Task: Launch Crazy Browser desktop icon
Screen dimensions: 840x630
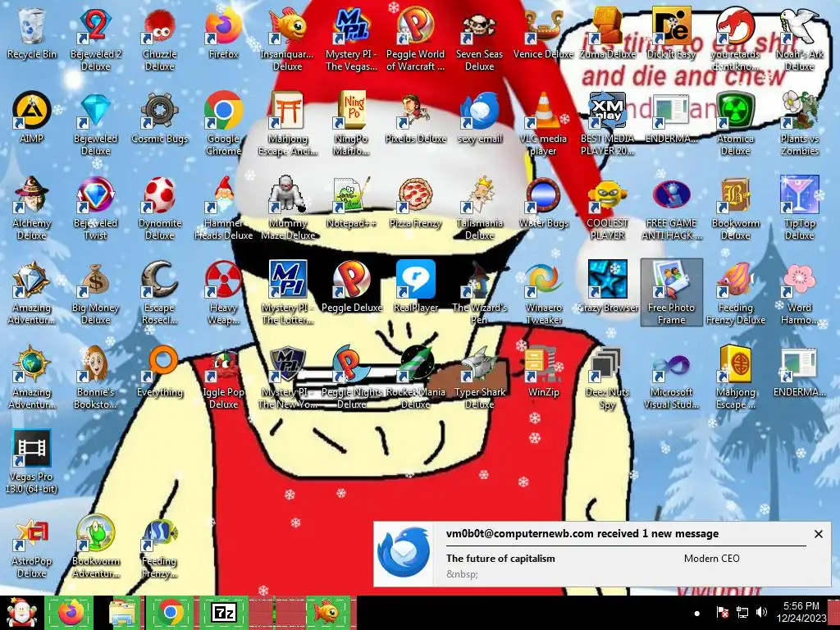Action: [607, 287]
